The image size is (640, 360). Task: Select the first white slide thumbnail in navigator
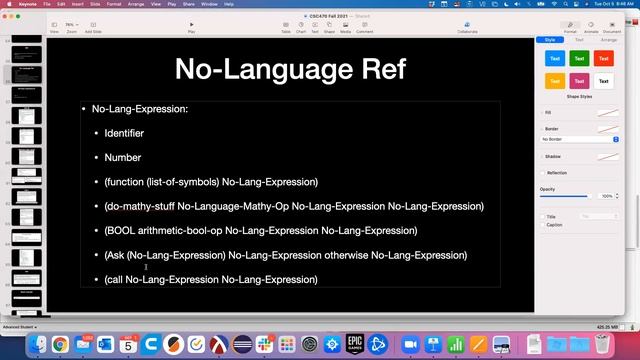(x=27, y=116)
